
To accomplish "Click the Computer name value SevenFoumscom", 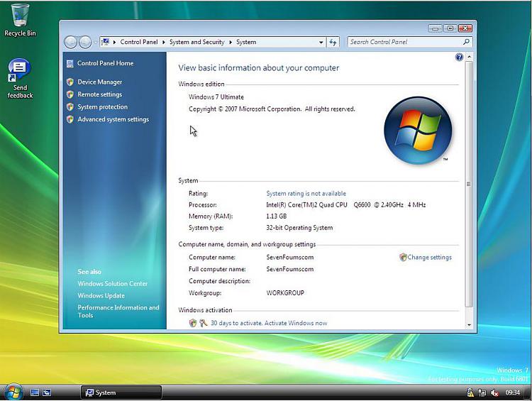I will tap(289, 258).
